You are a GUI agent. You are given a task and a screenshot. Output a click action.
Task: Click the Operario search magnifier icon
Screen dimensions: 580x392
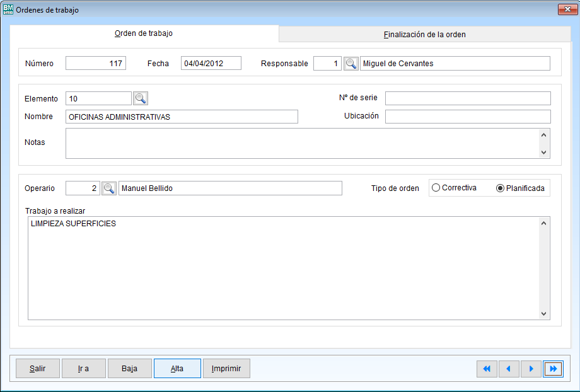pyautogui.click(x=109, y=188)
